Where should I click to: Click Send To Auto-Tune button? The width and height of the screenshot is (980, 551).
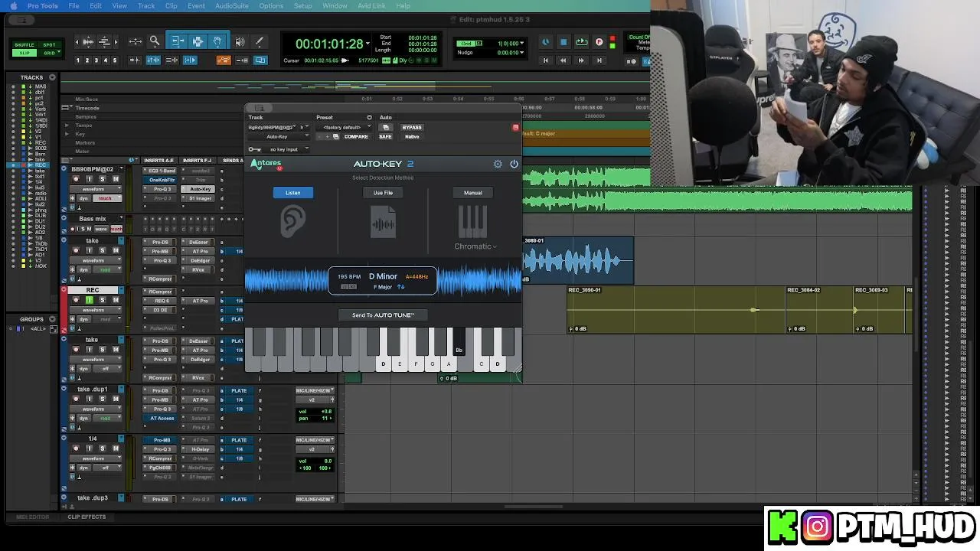(x=383, y=315)
